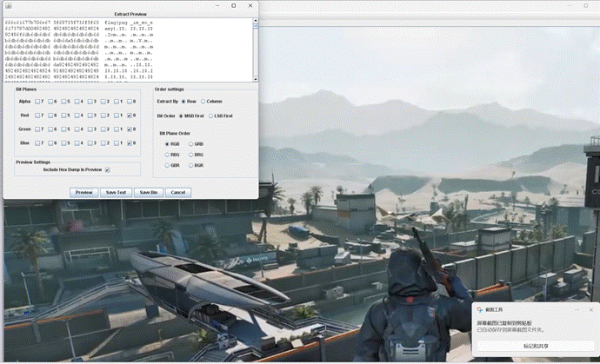Select Blue bit plane 4 checkbox
Screen dimensions: 600x364
coord(77,143)
